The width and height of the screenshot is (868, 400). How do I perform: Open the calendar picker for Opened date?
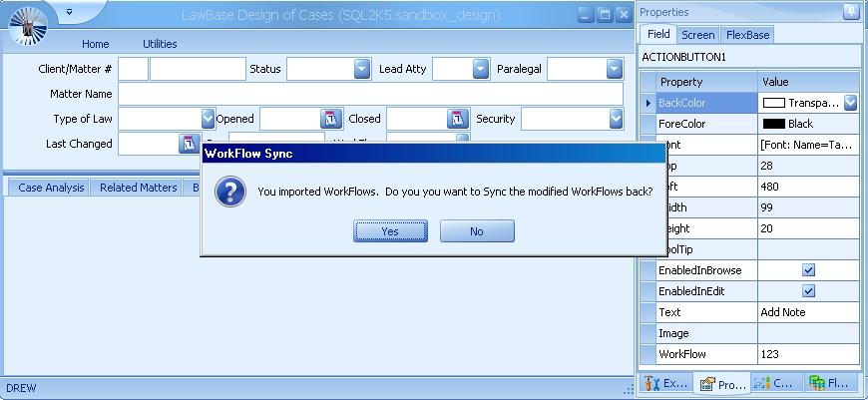(x=330, y=119)
